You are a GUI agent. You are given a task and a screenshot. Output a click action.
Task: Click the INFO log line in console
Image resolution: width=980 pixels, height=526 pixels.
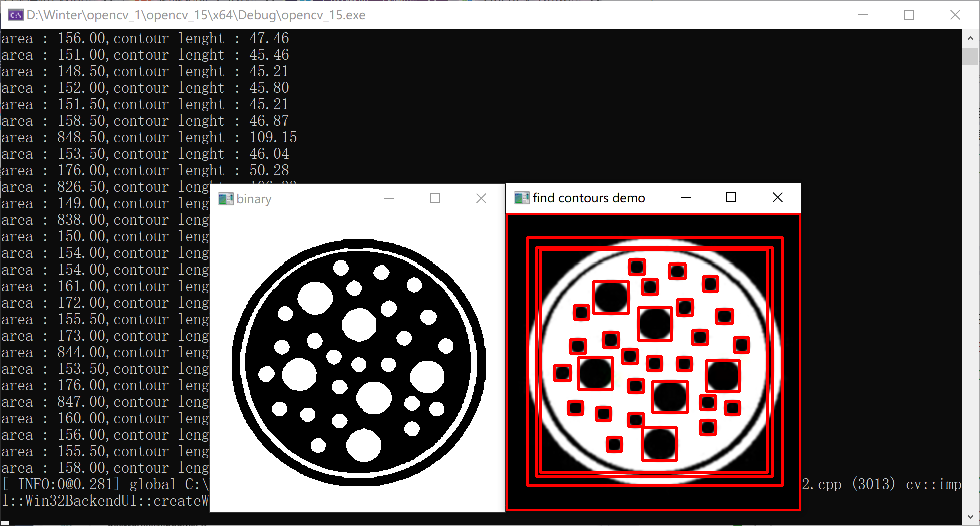click(105, 484)
